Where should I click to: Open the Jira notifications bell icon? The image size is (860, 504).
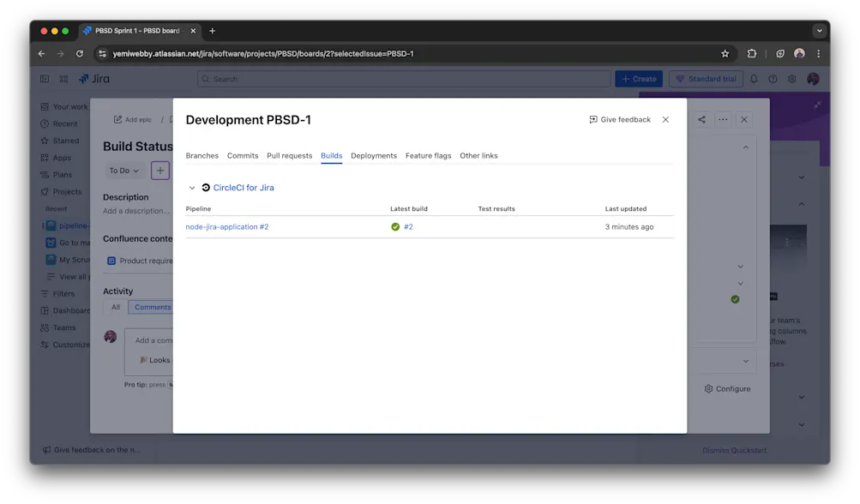click(754, 79)
